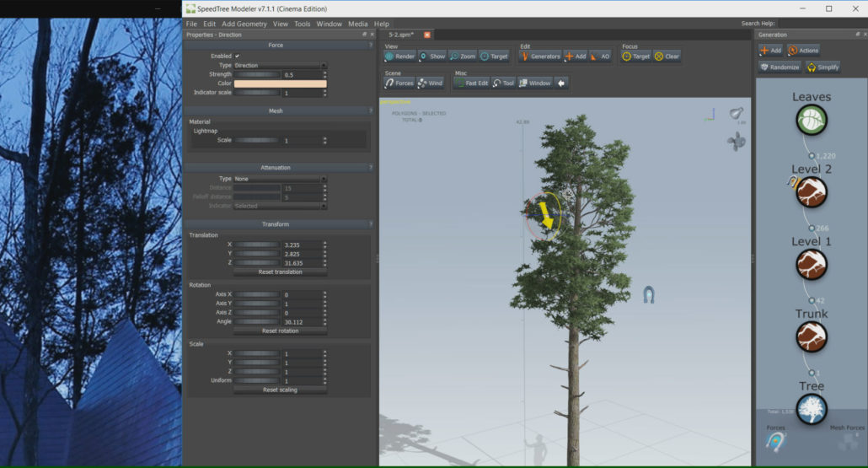Click the wind fan icon in viewport

(x=737, y=142)
